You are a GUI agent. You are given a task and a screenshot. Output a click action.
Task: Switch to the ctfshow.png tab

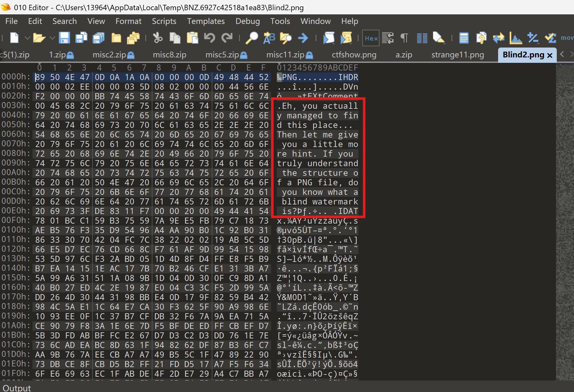click(354, 55)
